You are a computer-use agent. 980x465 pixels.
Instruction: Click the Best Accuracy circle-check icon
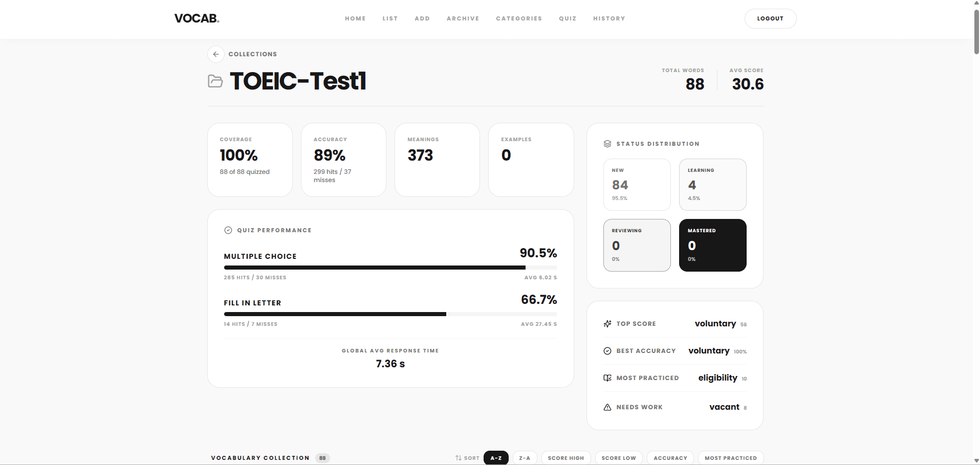(607, 351)
